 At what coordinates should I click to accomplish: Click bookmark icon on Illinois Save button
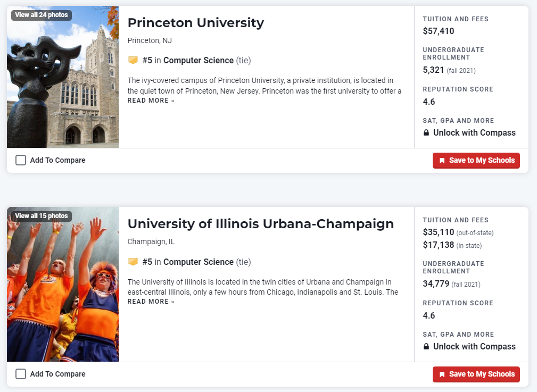coord(442,374)
